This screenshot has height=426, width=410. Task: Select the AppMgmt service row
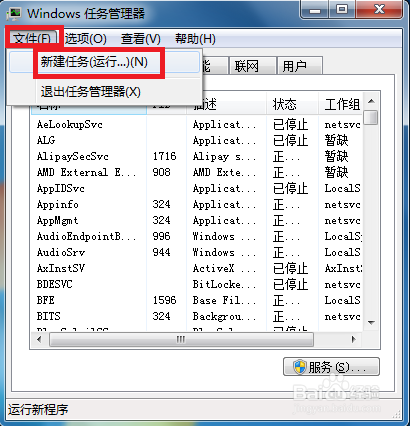click(x=197, y=220)
